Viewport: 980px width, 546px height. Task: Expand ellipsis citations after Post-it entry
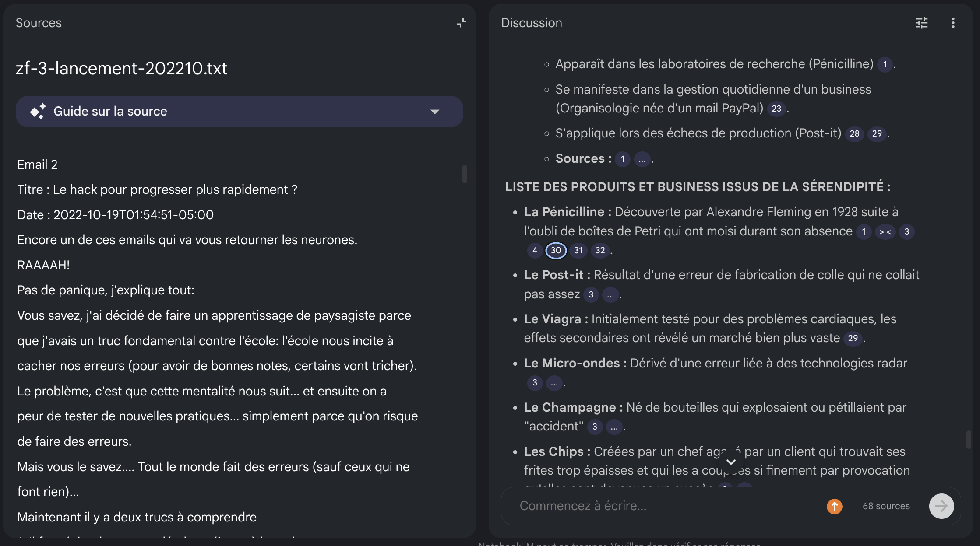(x=610, y=295)
